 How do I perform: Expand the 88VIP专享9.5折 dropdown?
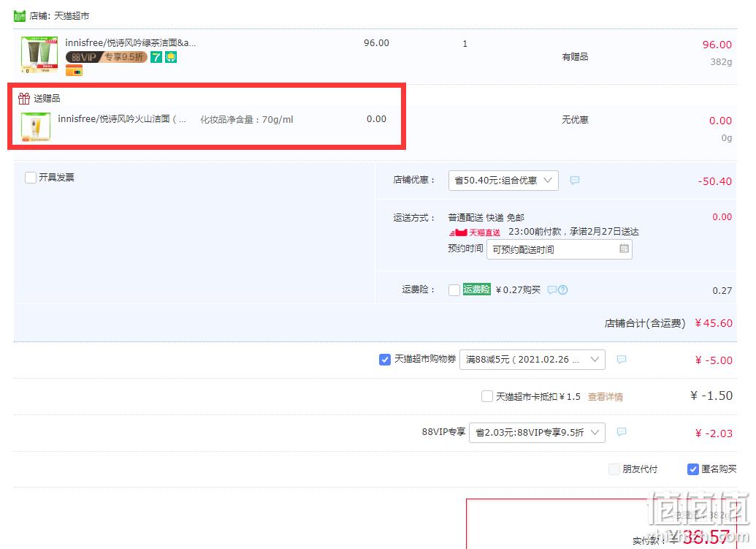click(537, 432)
